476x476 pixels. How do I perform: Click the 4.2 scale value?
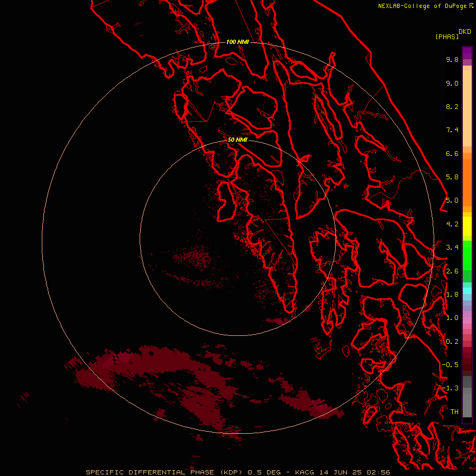pyautogui.click(x=452, y=224)
